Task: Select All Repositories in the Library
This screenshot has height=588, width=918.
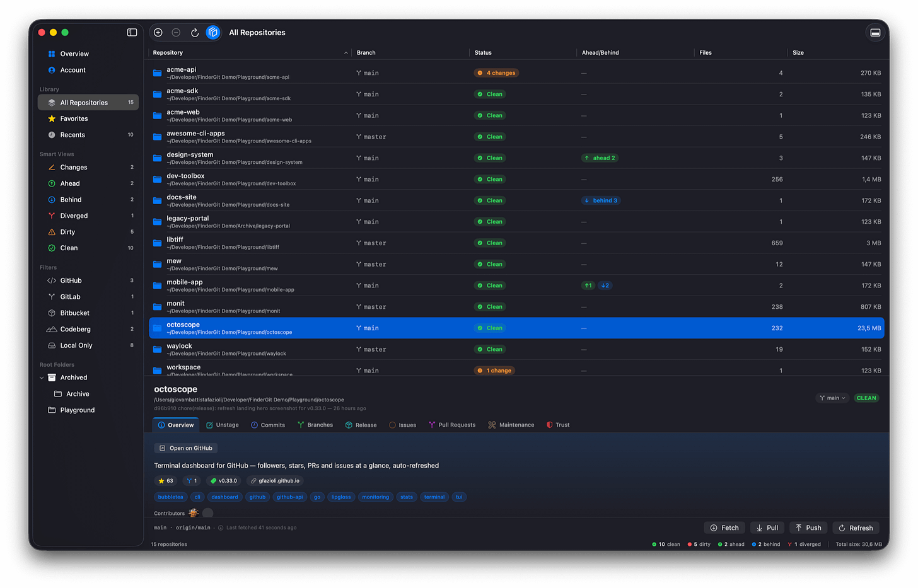Action: click(88, 103)
